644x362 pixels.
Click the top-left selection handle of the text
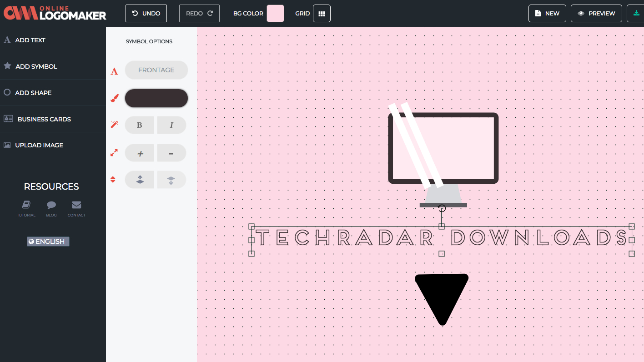point(252,226)
